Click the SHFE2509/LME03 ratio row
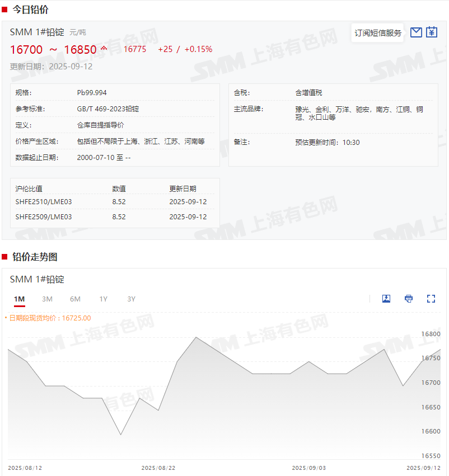 tap(115, 217)
